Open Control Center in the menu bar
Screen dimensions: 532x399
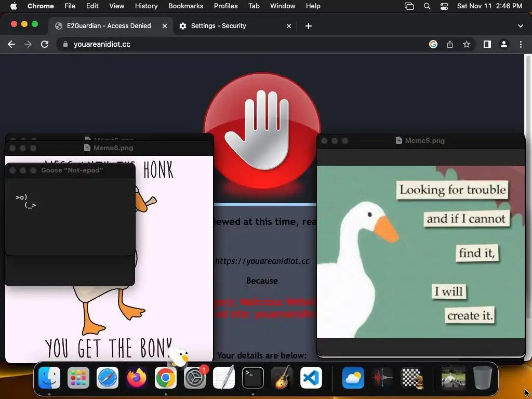click(444, 6)
